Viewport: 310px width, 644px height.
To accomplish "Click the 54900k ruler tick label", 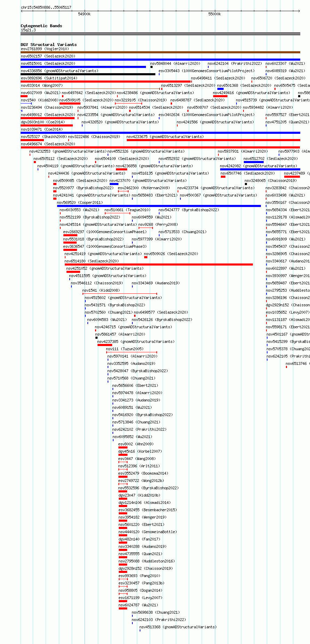I will pyautogui.click(x=84, y=14).
